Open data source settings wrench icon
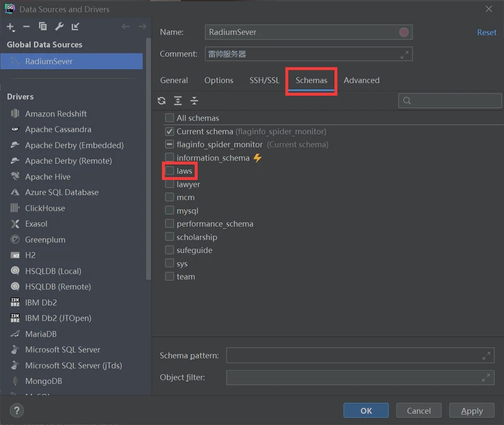504x425 pixels. point(59,26)
